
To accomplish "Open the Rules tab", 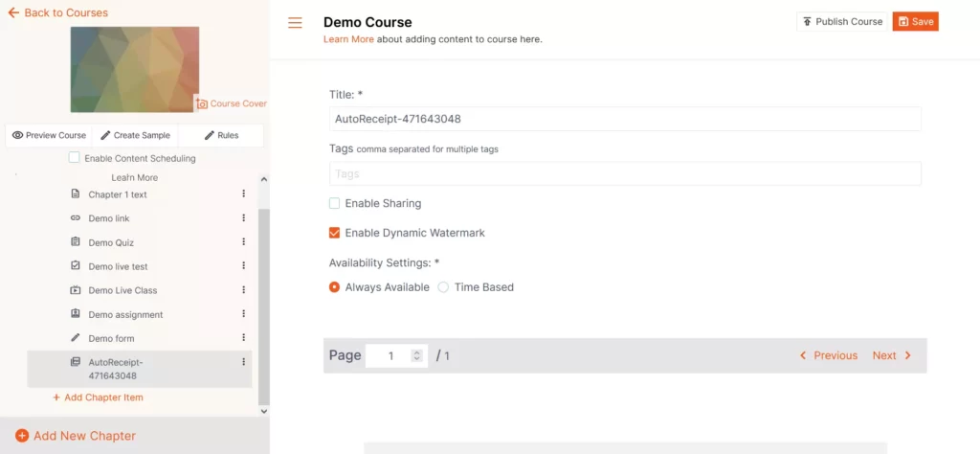I will (221, 135).
